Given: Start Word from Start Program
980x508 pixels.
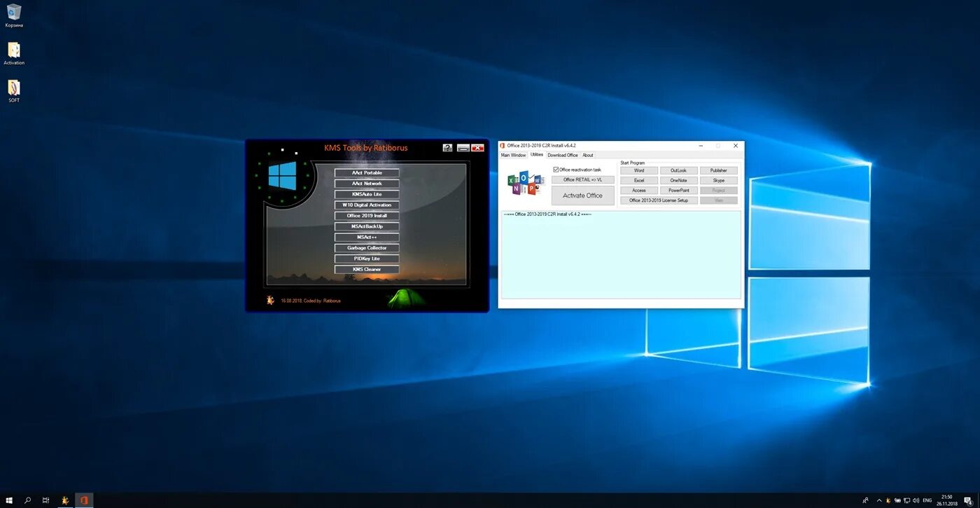Looking at the screenshot, I should pos(639,170).
